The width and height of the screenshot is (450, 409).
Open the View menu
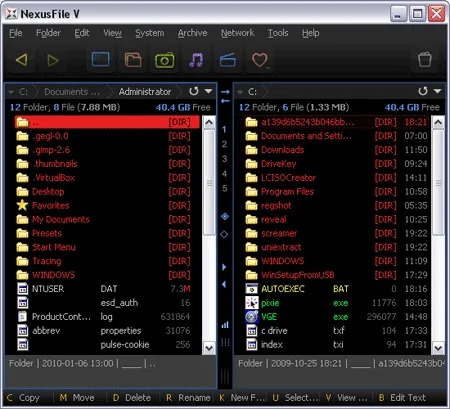112,33
